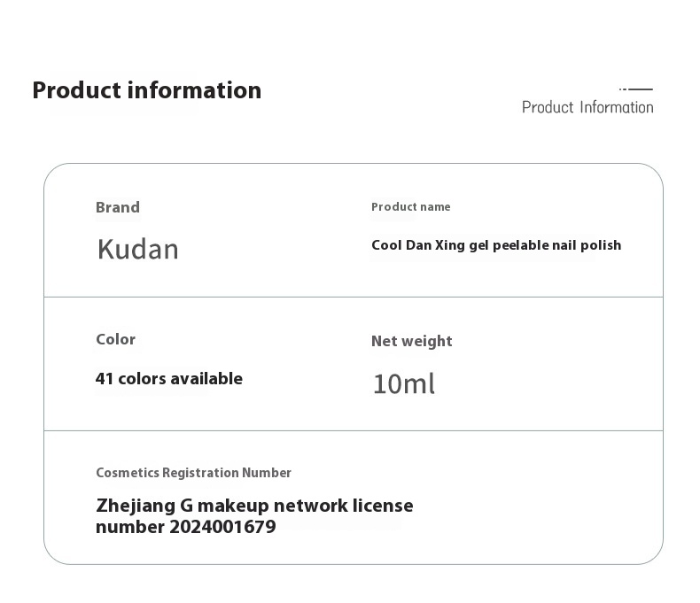Select the "41 colors available" text

[168, 379]
